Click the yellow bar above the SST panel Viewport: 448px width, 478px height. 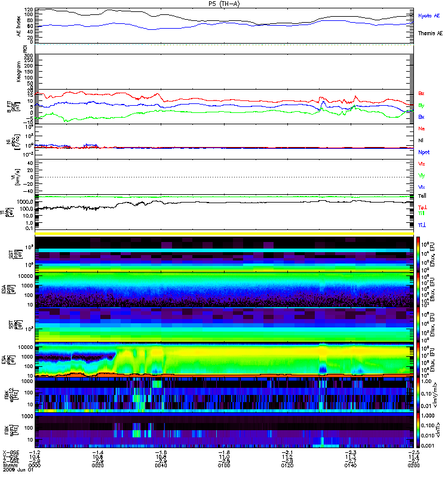225,234
